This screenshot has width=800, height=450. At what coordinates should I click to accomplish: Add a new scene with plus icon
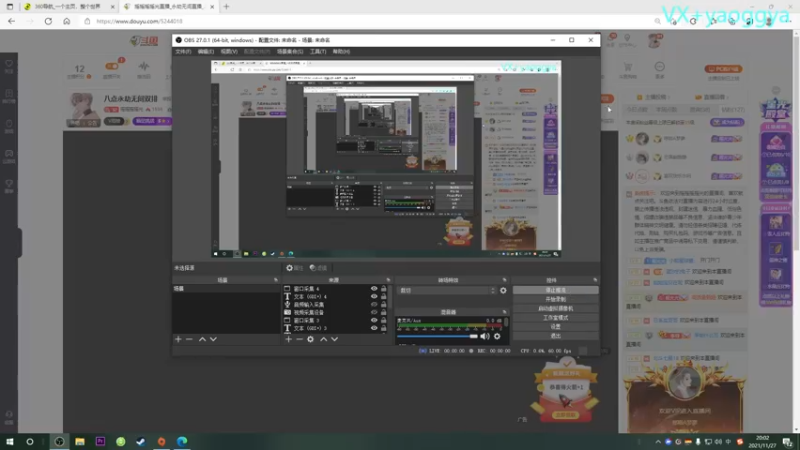click(178, 339)
